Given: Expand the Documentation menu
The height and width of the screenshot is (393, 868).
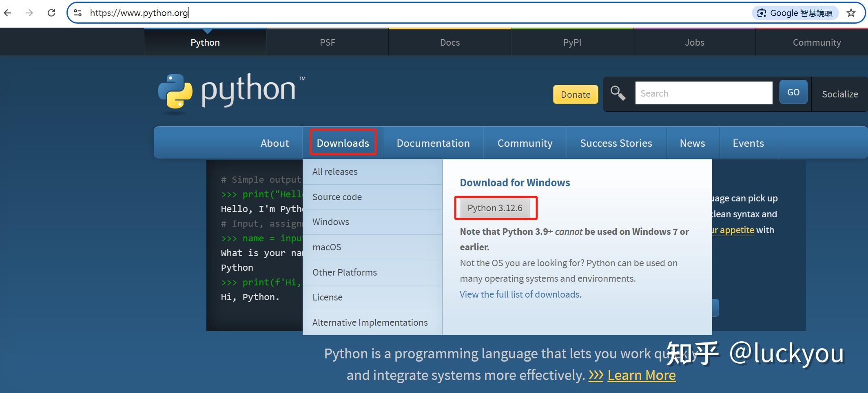Looking at the screenshot, I should pos(433,143).
